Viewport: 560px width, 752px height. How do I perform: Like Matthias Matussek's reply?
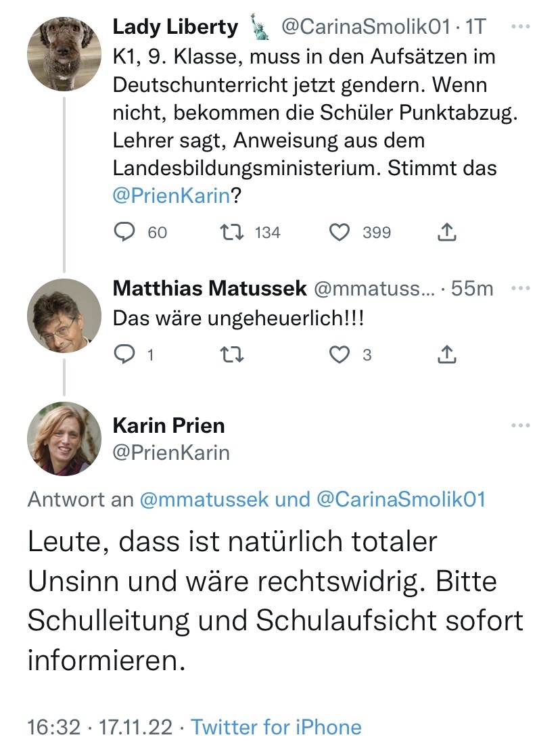click(339, 354)
